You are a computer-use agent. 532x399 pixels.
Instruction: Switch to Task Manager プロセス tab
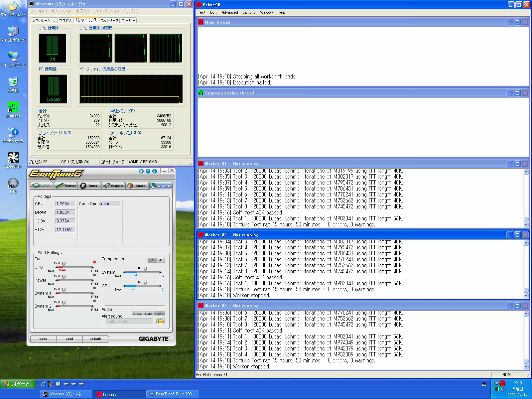(x=65, y=21)
